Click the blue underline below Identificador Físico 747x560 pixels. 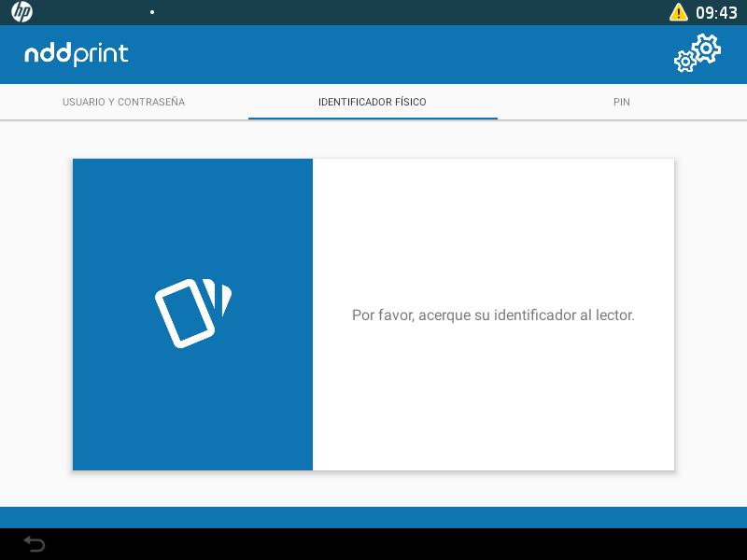373,119
